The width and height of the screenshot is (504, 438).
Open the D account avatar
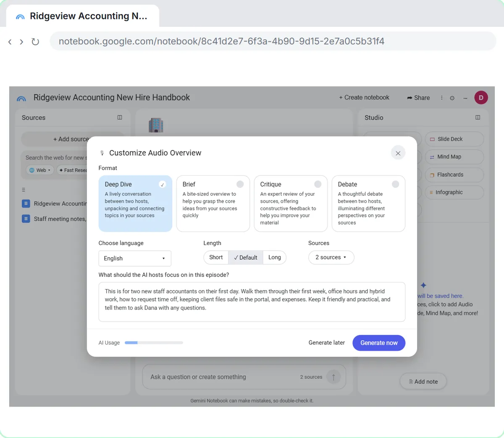481,98
